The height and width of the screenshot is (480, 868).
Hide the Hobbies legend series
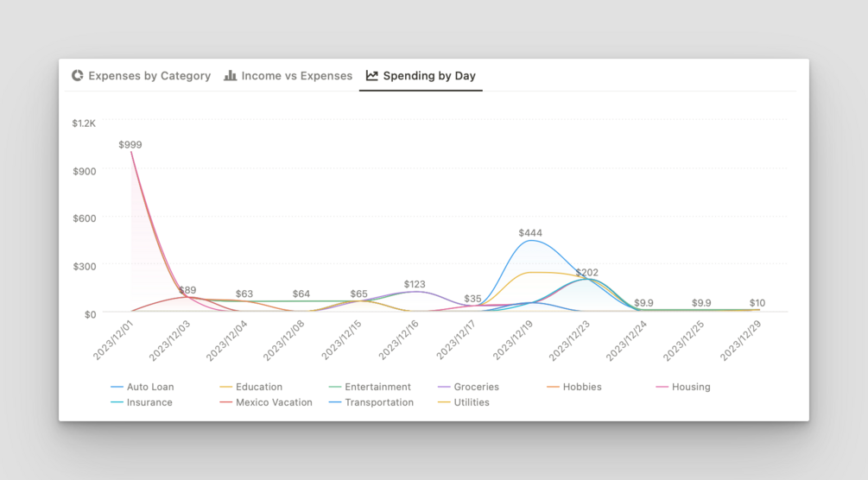tap(574, 387)
